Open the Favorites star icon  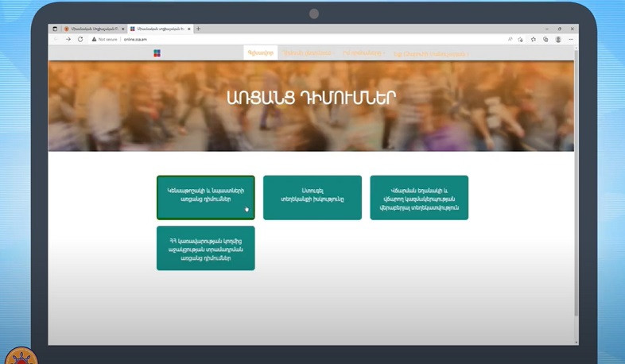[x=533, y=40]
